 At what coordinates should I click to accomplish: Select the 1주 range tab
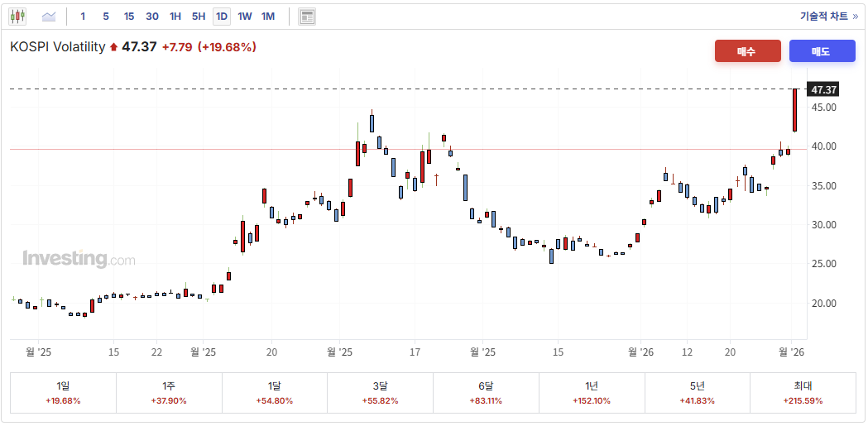(x=169, y=393)
